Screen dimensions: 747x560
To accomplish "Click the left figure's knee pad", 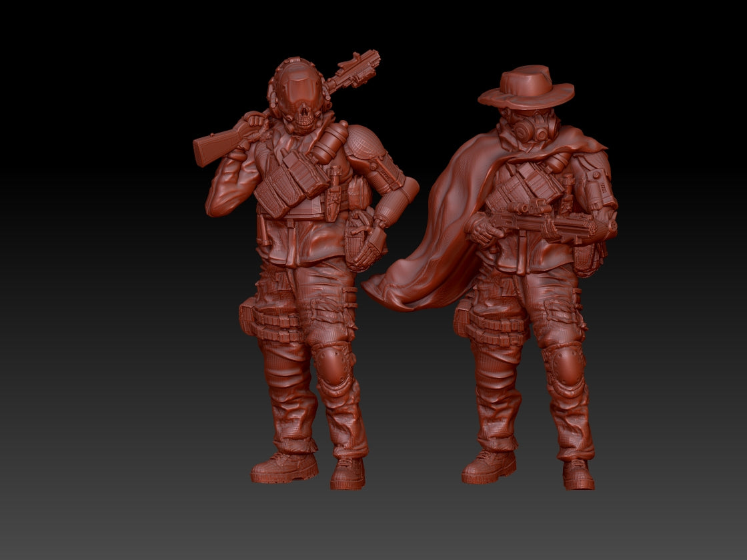I will tap(331, 363).
